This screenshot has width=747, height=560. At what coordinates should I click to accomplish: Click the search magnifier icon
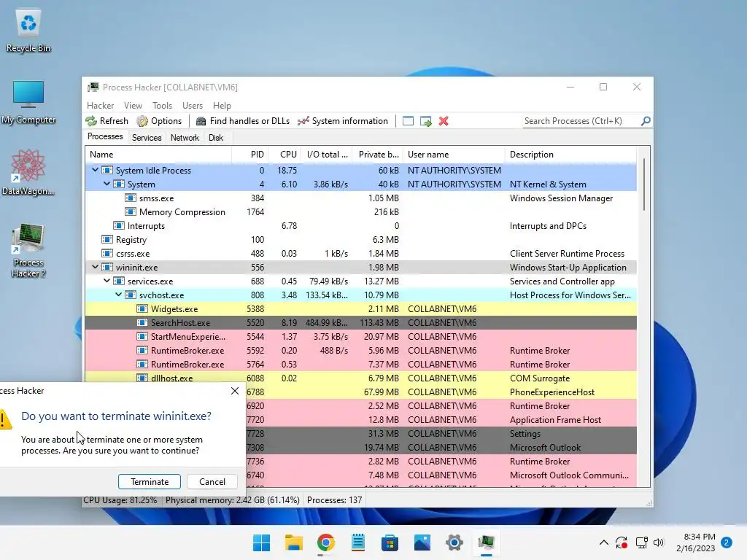tap(646, 121)
